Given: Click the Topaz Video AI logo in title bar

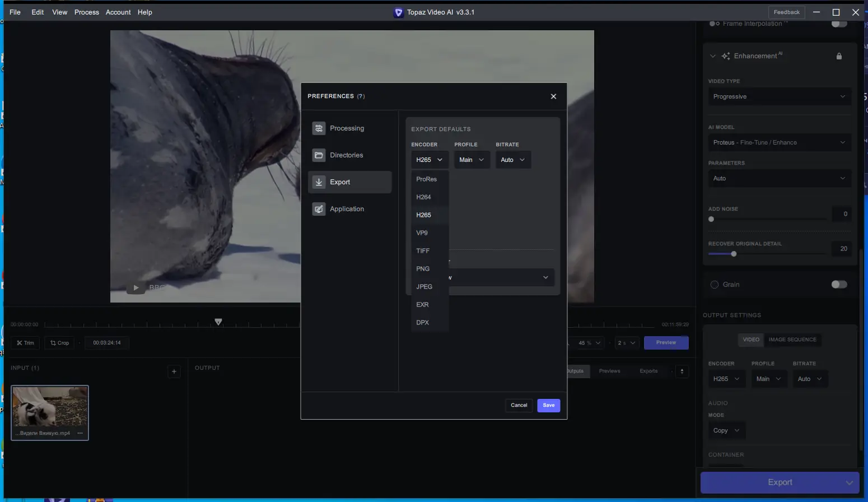Looking at the screenshot, I should click(x=399, y=12).
